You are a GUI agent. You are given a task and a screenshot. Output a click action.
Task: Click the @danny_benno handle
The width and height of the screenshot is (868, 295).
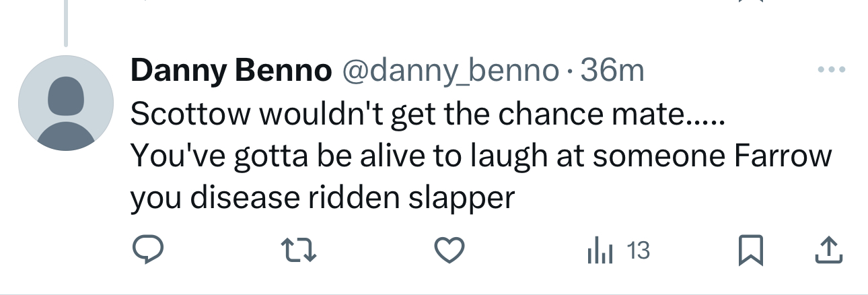pyautogui.click(x=451, y=71)
